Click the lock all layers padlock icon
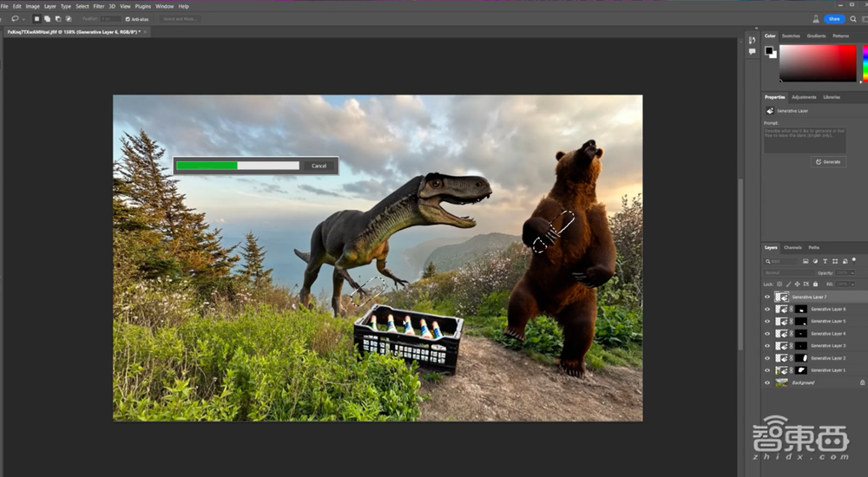This screenshot has height=477, width=868. coord(815,284)
